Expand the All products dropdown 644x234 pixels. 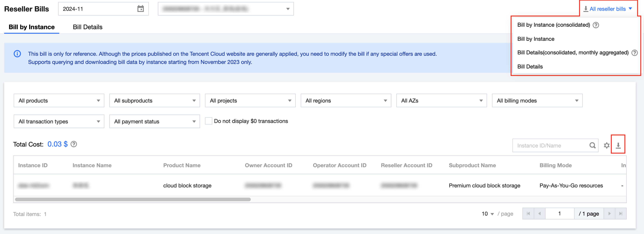(x=59, y=101)
